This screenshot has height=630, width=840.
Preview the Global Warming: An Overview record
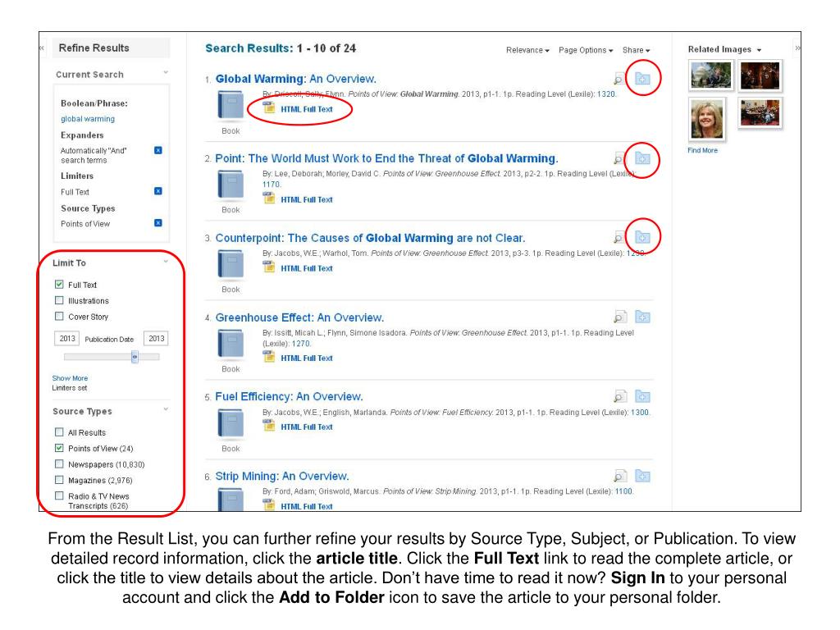619,80
